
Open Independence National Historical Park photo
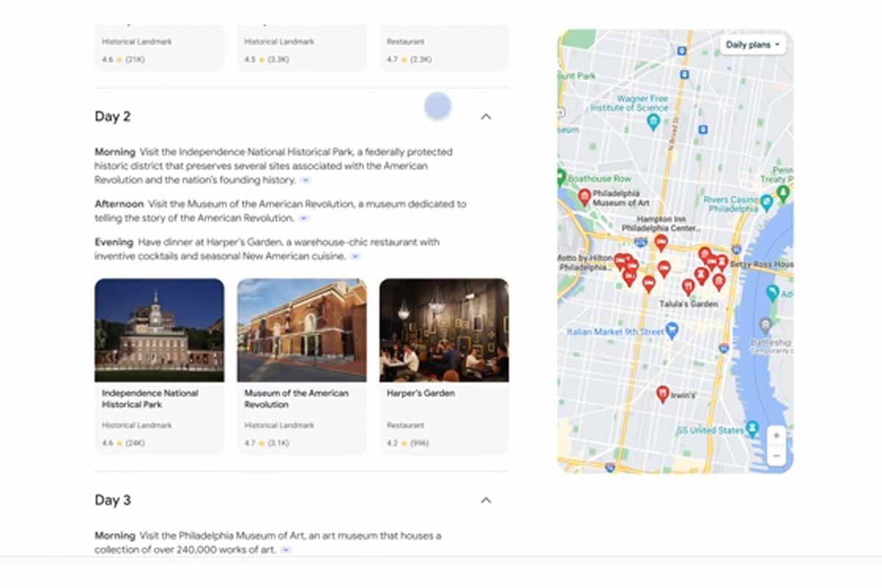pyautogui.click(x=159, y=330)
